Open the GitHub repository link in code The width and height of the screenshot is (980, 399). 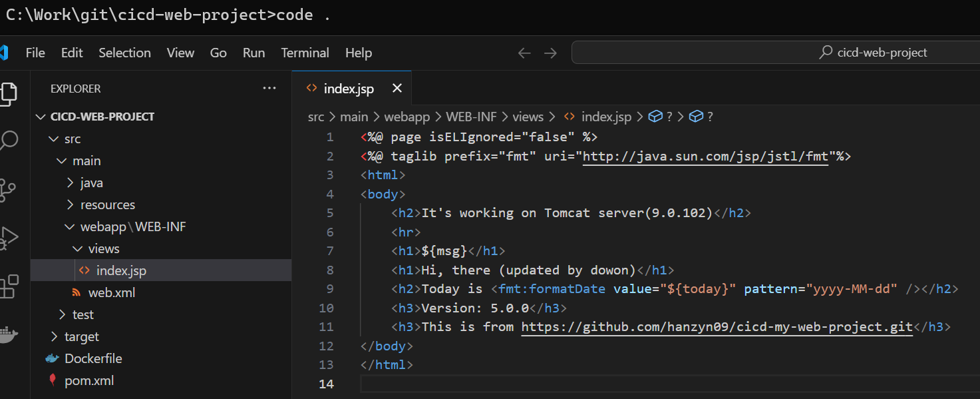click(717, 327)
